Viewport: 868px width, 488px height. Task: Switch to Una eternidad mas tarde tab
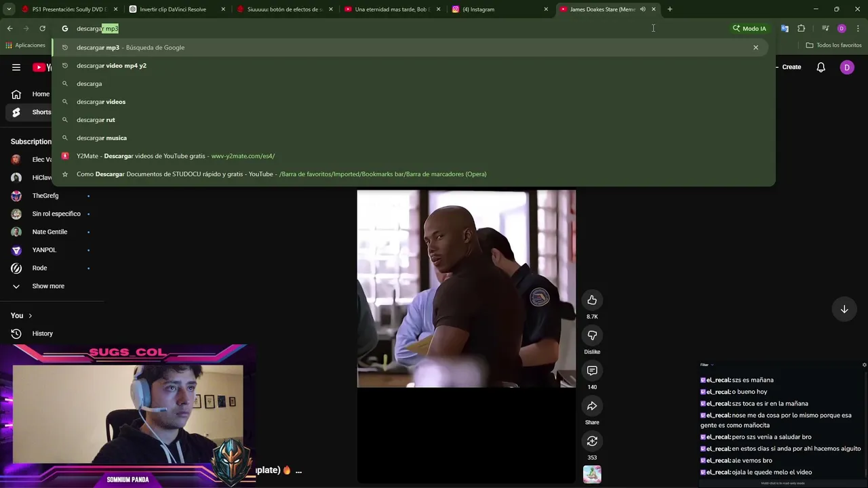(391, 9)
